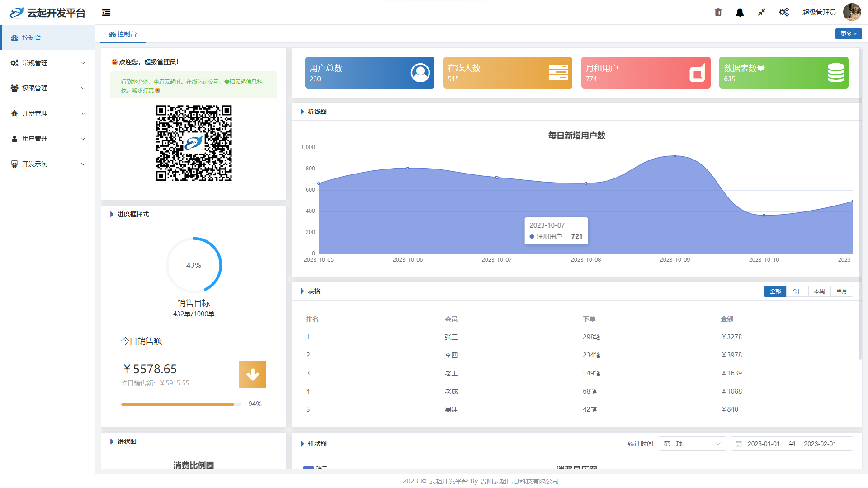The image size is (868, 488).
Task: Open notifications bell icon
Action: 740,13
